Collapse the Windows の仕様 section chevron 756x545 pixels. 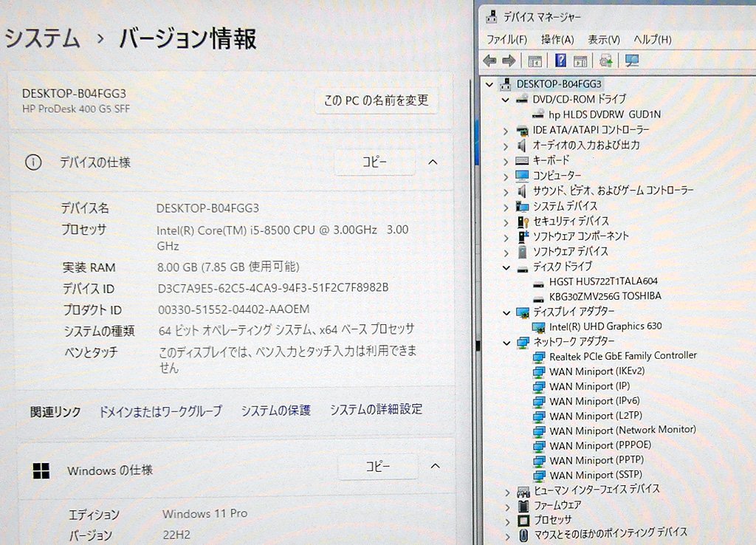click(435, 466)
